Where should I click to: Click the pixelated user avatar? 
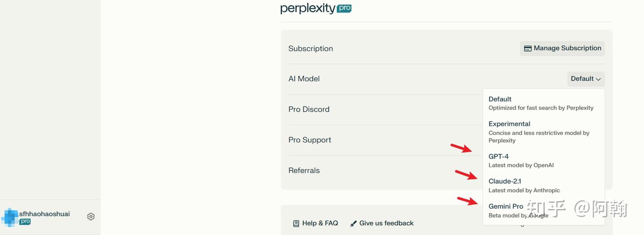[x=10, y=217]
